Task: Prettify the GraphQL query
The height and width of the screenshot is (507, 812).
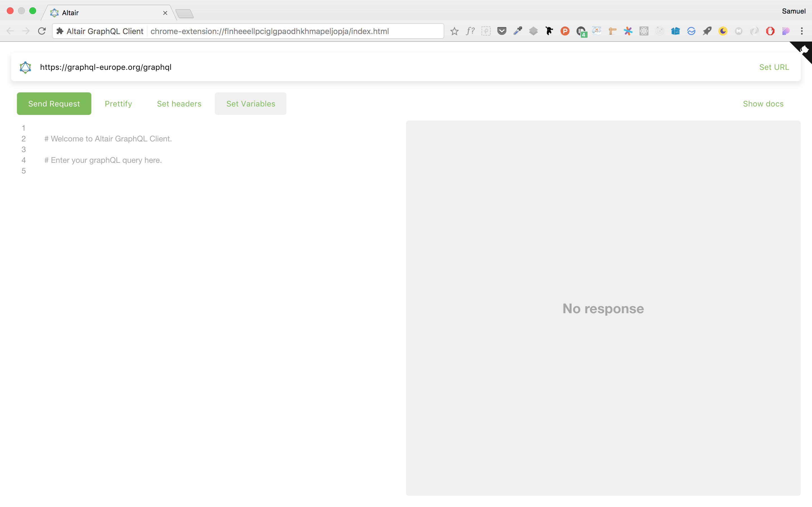Action: [118, 104]
